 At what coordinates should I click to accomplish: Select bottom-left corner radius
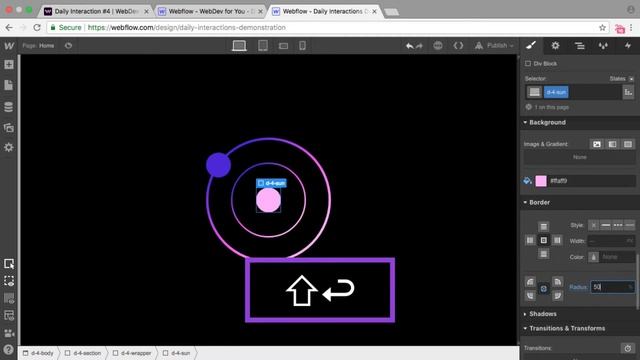point(530,296)
